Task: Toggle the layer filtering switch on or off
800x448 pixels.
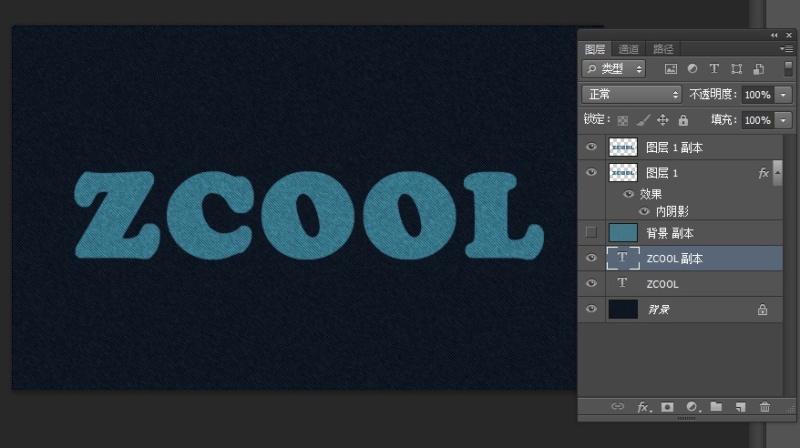Action: (788, 69)
